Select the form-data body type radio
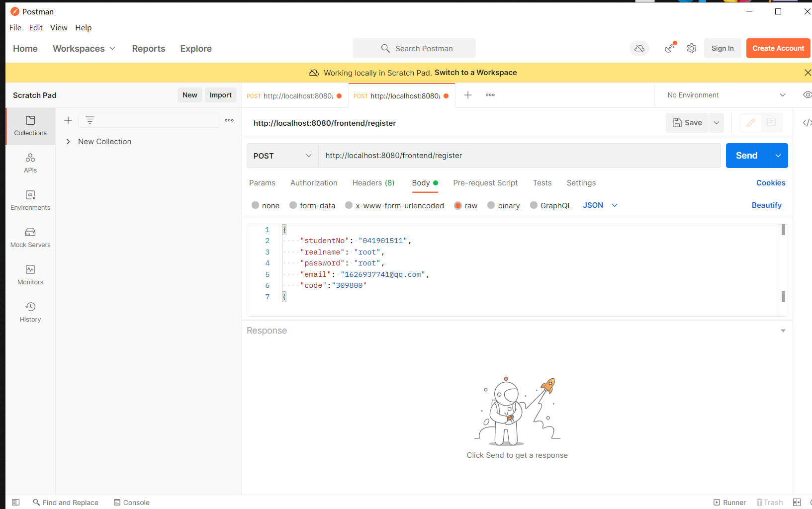 click(293, 205)
